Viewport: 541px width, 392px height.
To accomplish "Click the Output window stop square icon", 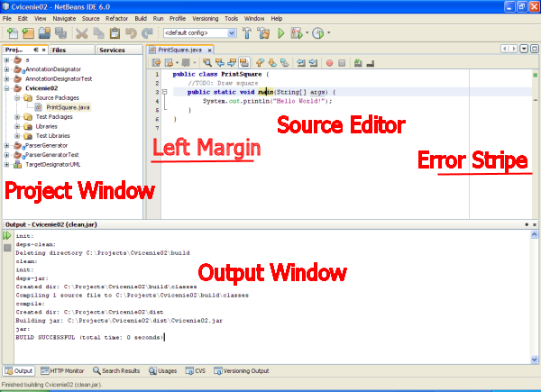I will [x=7, y=248].
